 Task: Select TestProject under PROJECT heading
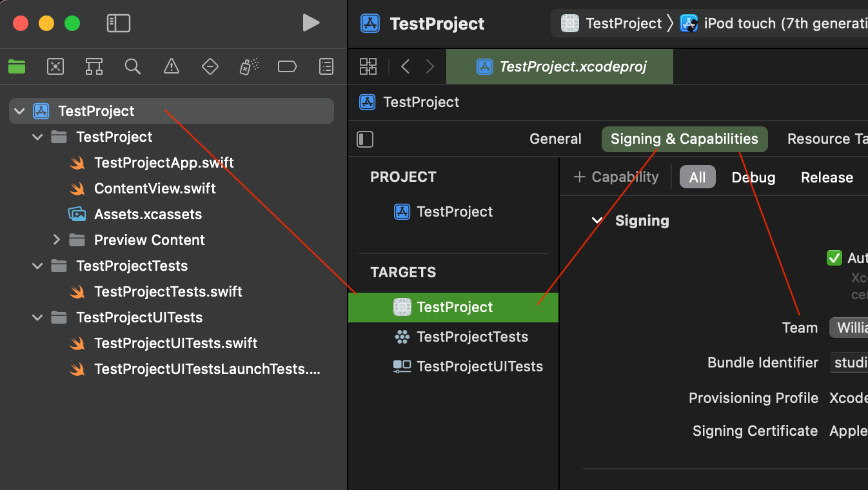pos(444,211)
